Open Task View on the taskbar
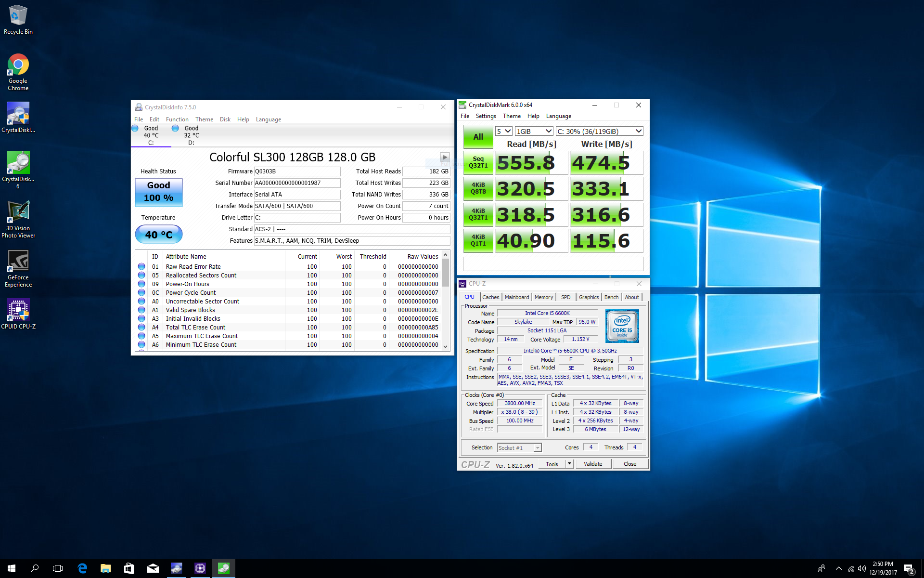Image resolution: width=924 pixels, height=578 pixels. point(58,568)
